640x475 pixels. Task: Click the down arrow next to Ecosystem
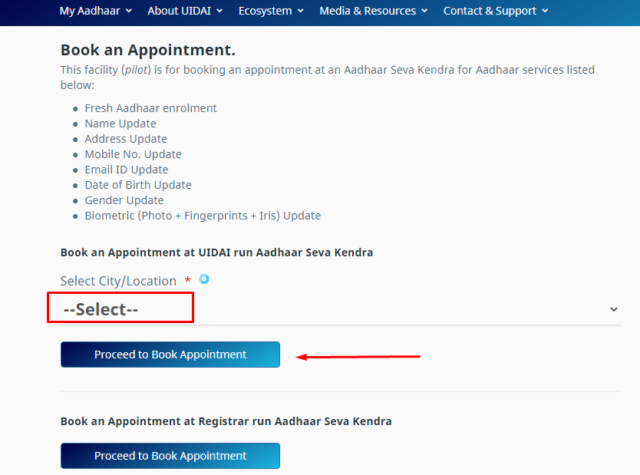300,11
